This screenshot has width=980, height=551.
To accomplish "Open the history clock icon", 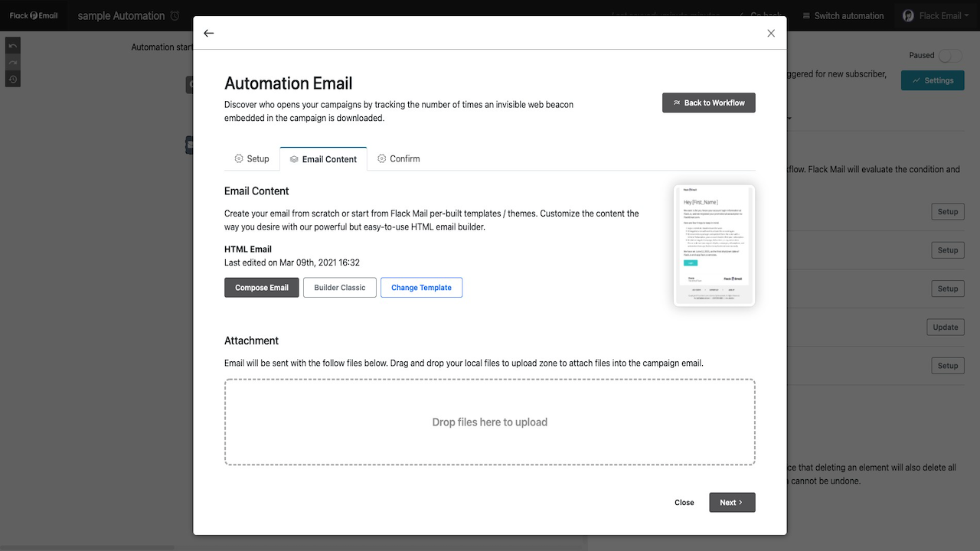I will click(x=13, y=80).
